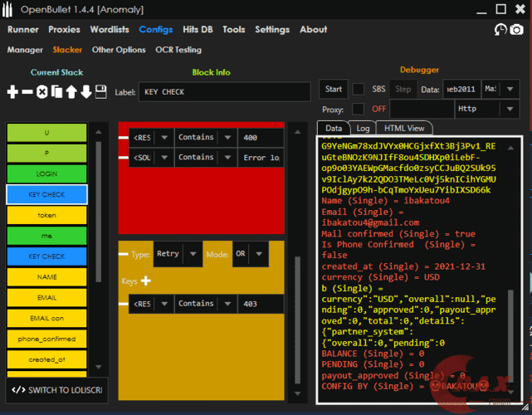Click the add block plus icon
This screenshot has width=532, height=415.
pyautogui.click(x=12, y=92)
